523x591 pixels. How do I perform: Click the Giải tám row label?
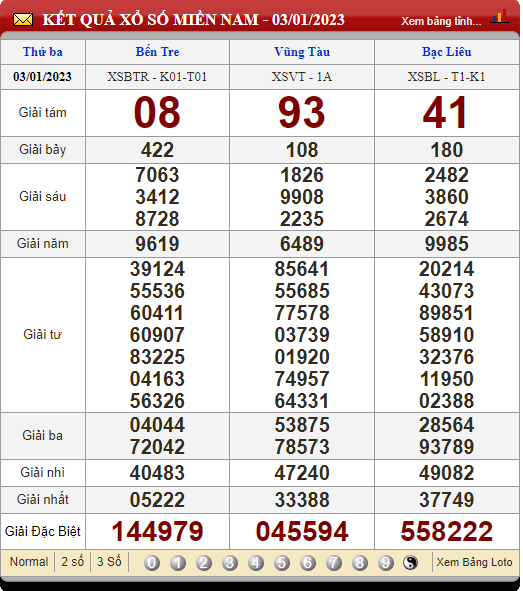pyautogui.click(x=43, y=112)
